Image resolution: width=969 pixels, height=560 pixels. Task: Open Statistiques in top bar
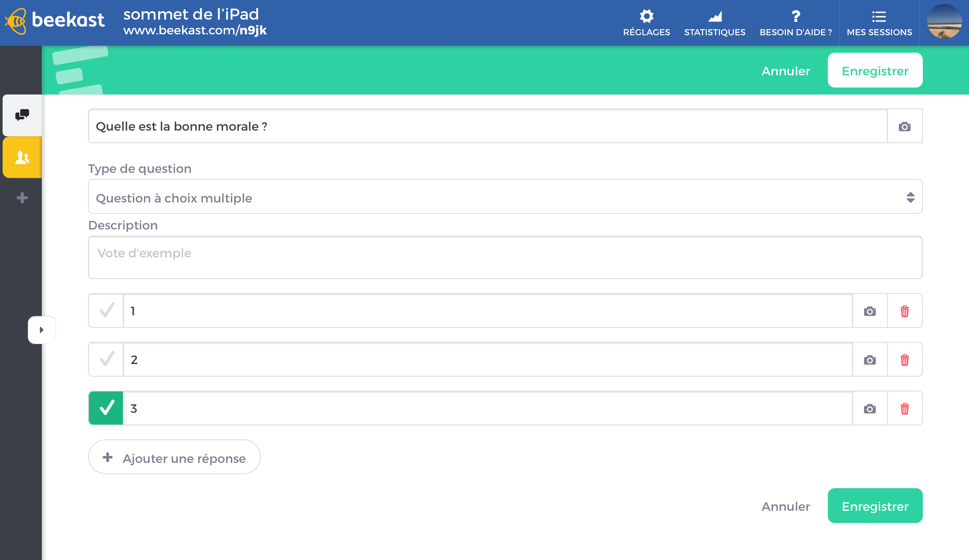click(715, 23)
